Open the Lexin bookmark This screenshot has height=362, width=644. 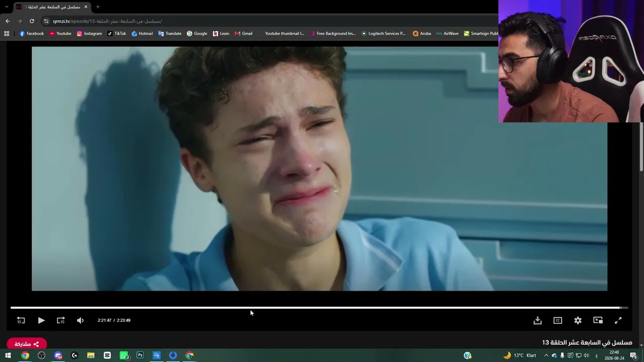click(x=221, y=34)
